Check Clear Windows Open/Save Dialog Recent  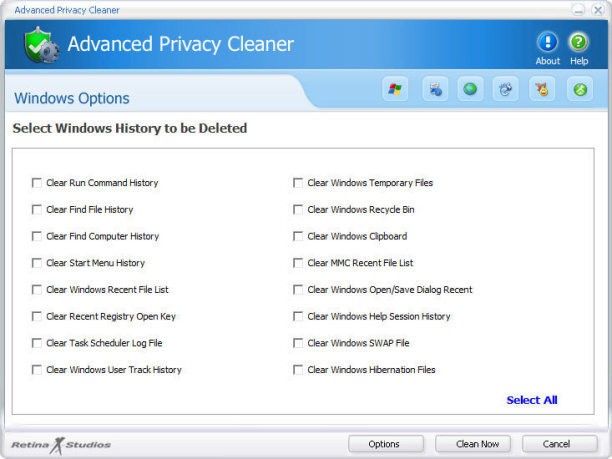(x=298, y=290)
